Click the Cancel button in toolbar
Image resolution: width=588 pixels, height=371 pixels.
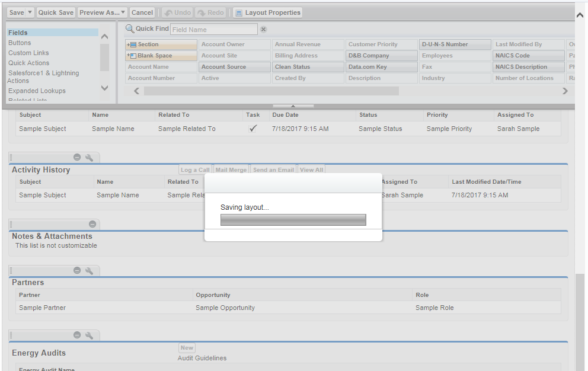[x=142, y=12]
